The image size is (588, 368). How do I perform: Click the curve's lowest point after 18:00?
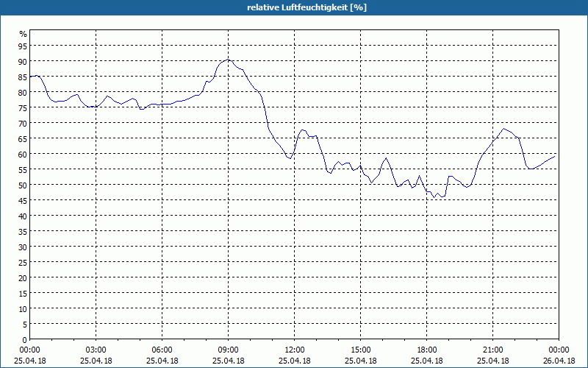pyautogui.click(x=434, y=197)
